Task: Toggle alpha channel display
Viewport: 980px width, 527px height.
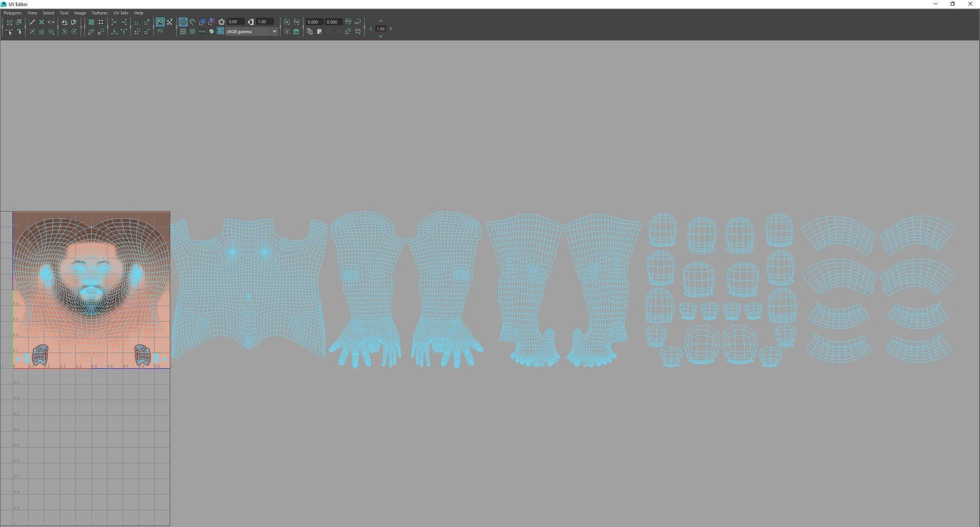Action: tap(211, 32)
